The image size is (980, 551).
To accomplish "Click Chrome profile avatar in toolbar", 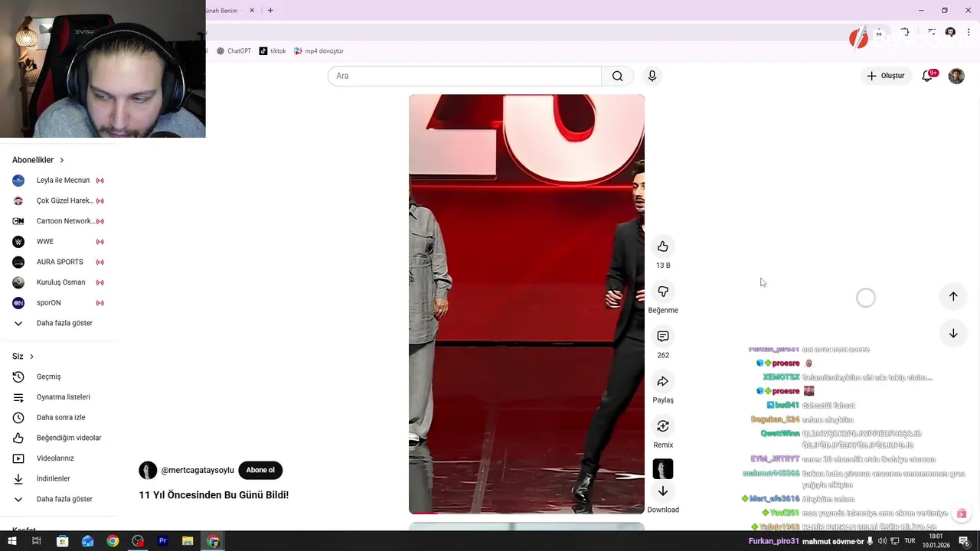I will (x=950, y=32).
